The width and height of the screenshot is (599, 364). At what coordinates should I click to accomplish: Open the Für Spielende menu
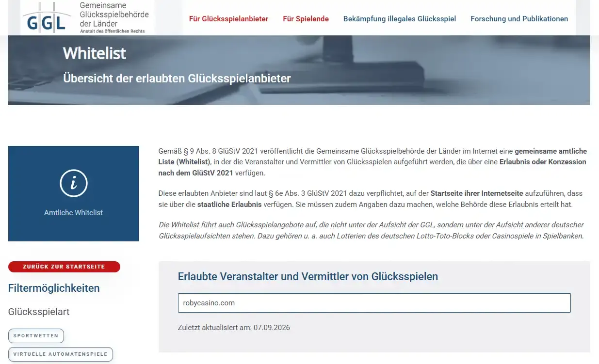point(306,19)
